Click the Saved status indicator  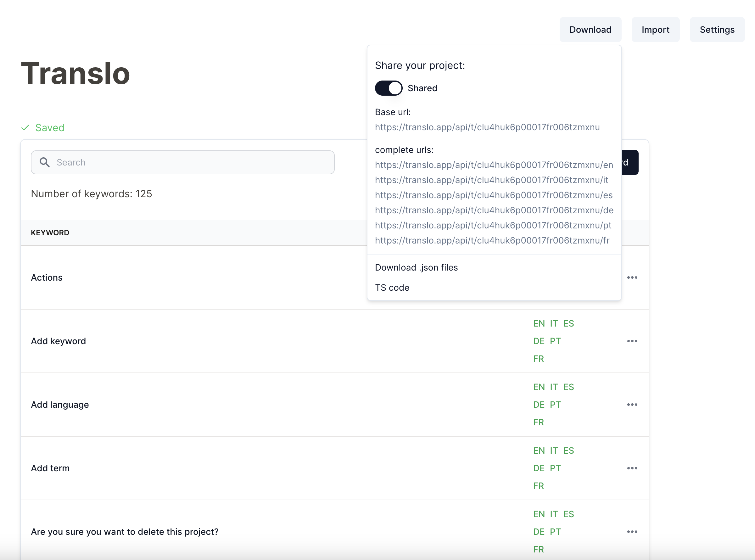(43, 128)
